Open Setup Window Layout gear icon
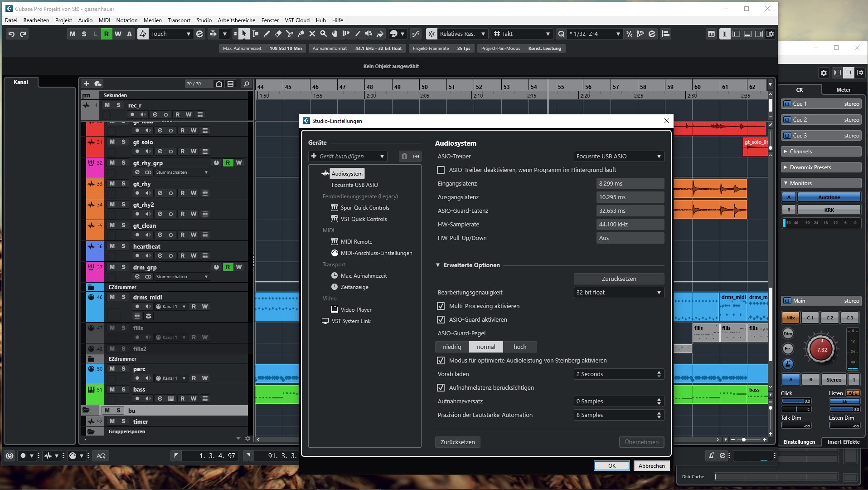 (770, 34)
